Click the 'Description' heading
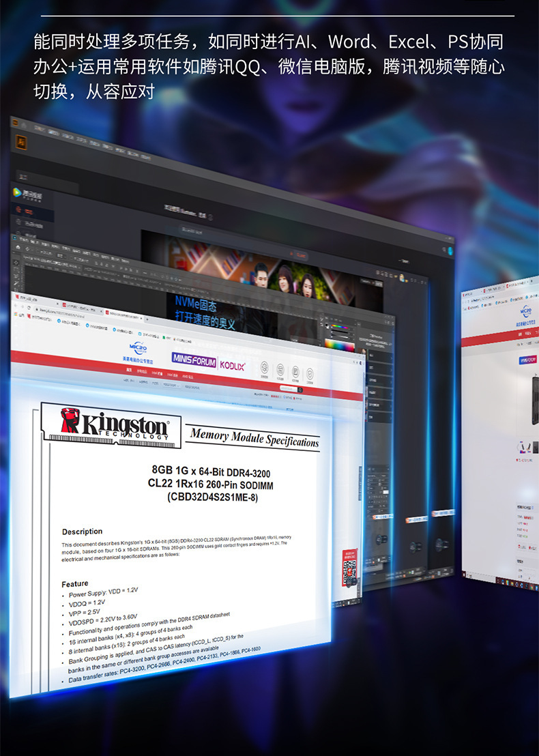The width and height of the screenshot is (539, 756). 82,532
